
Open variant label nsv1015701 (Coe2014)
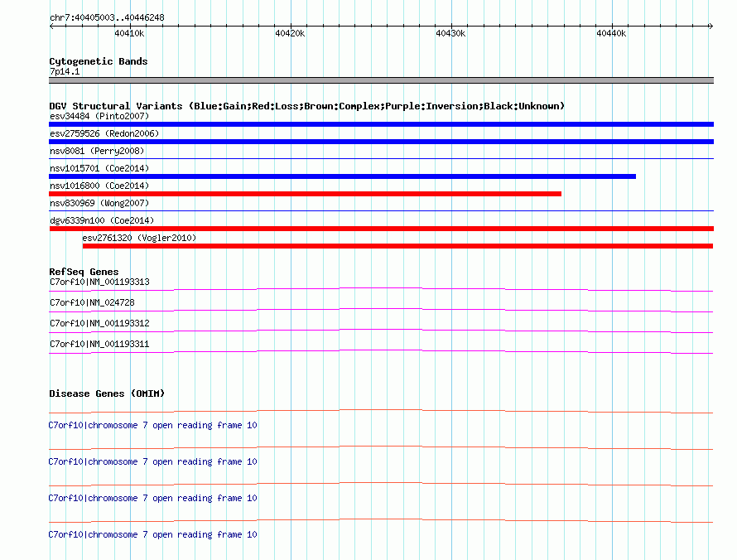(99, 168)
